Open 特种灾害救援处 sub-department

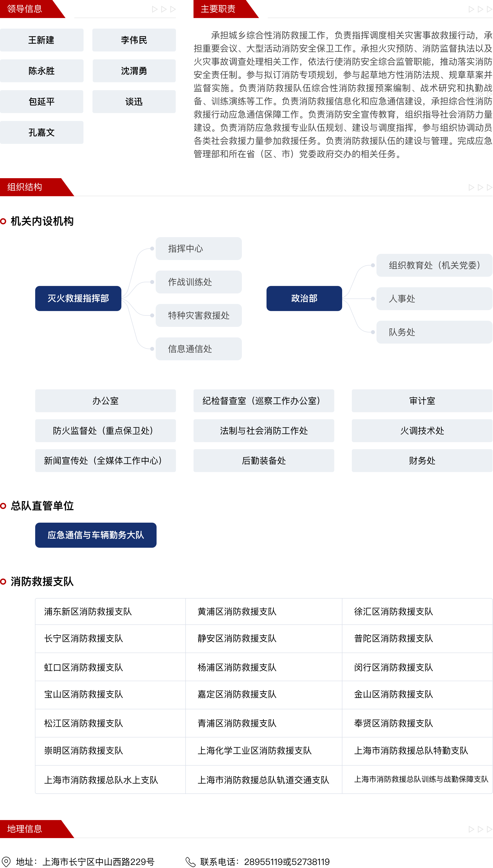pyautogui.click(x=199, y=315)
